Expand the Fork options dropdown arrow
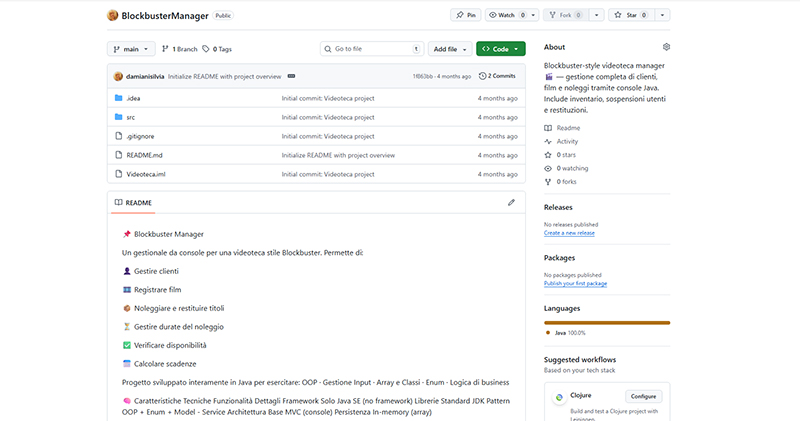Viewport: 800px width, 421px height. tap(596, 15)
